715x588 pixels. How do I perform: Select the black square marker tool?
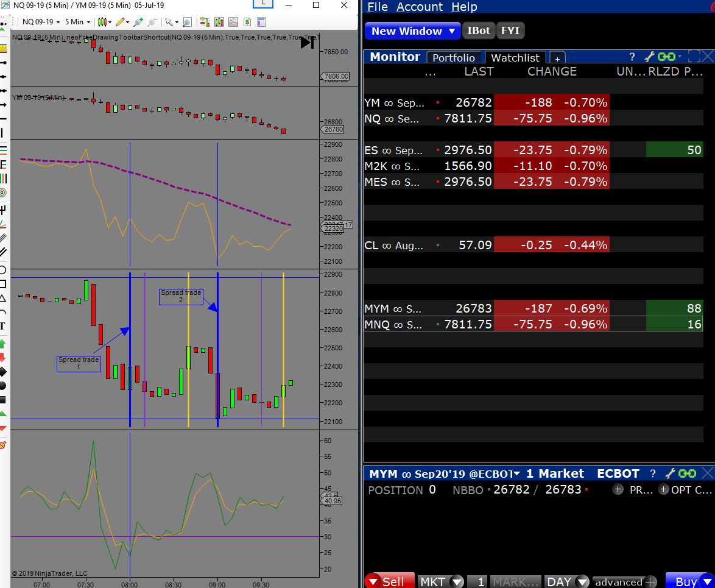3,400
